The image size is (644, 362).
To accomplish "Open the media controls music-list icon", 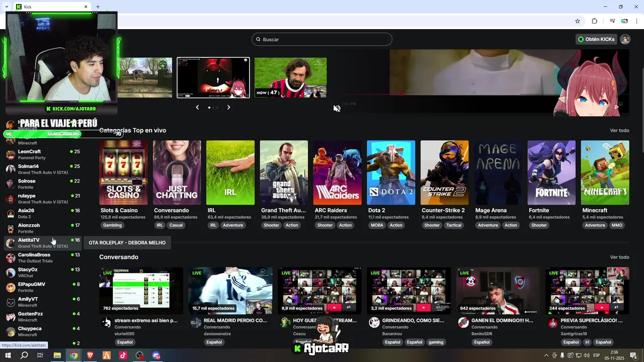I will [x=612, y=21].
